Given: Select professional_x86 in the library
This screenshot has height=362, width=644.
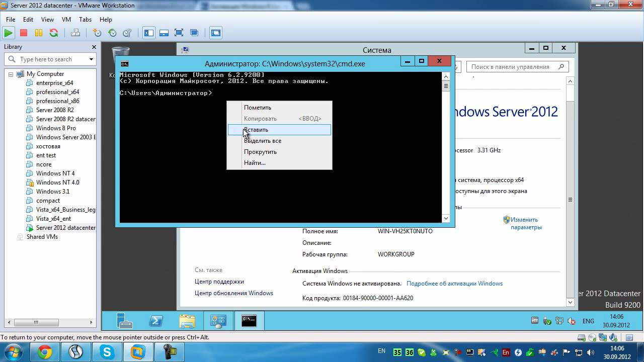Looking at the screenshot, I should coord(57,101).
